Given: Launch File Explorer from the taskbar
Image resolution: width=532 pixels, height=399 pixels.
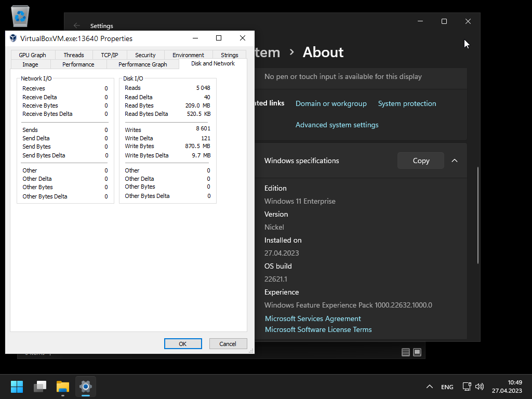Looking at the screenshot, I should click(63, 387).
